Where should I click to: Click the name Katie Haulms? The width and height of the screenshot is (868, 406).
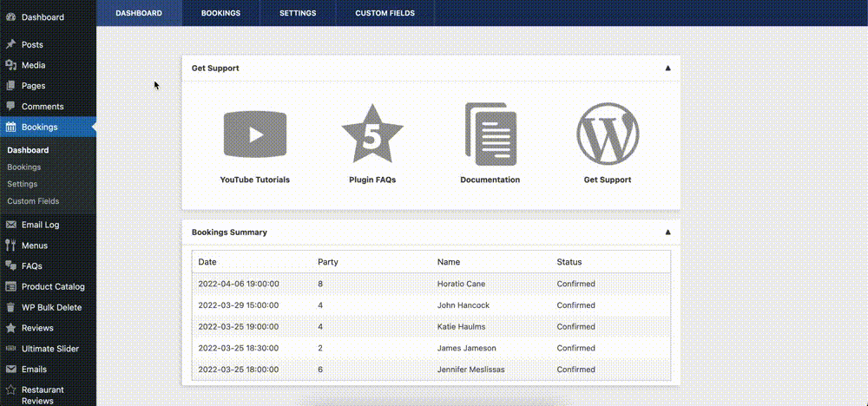(x=461, y=326)
